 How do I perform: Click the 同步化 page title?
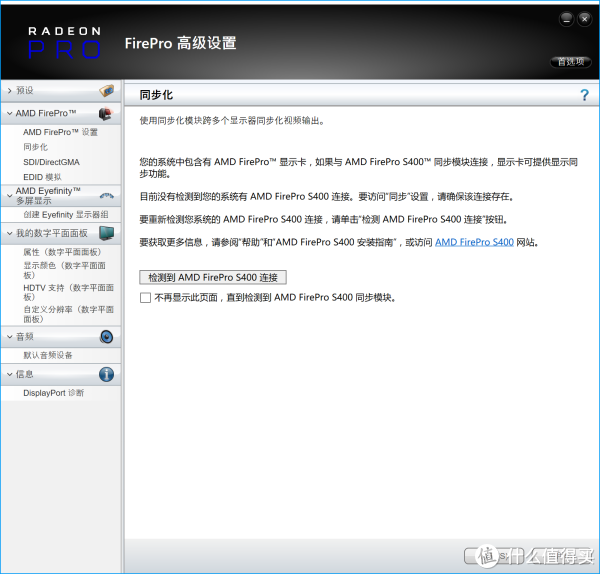[x=156, y=95]
